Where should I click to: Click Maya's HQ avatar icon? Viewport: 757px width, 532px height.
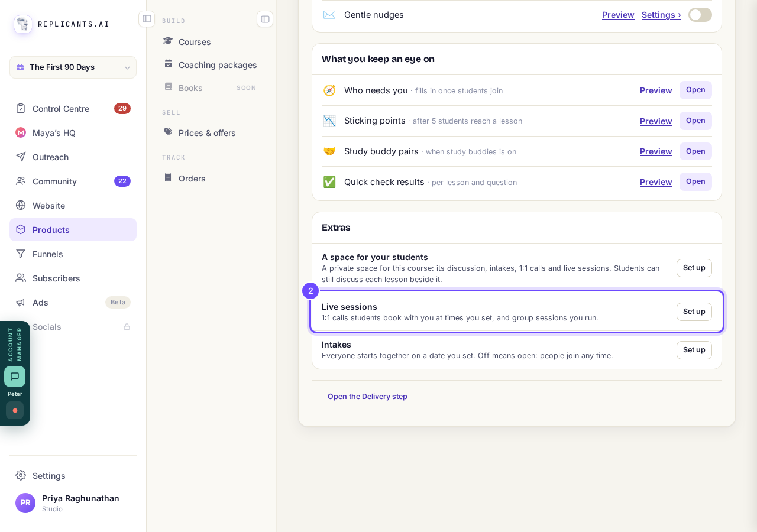click(21, 132)
